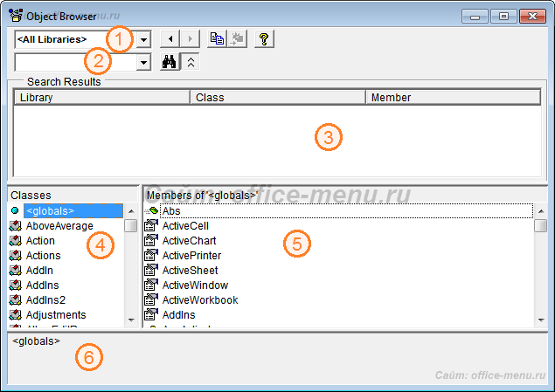Maximize the Object Browser window

click(x=503, y=17)
